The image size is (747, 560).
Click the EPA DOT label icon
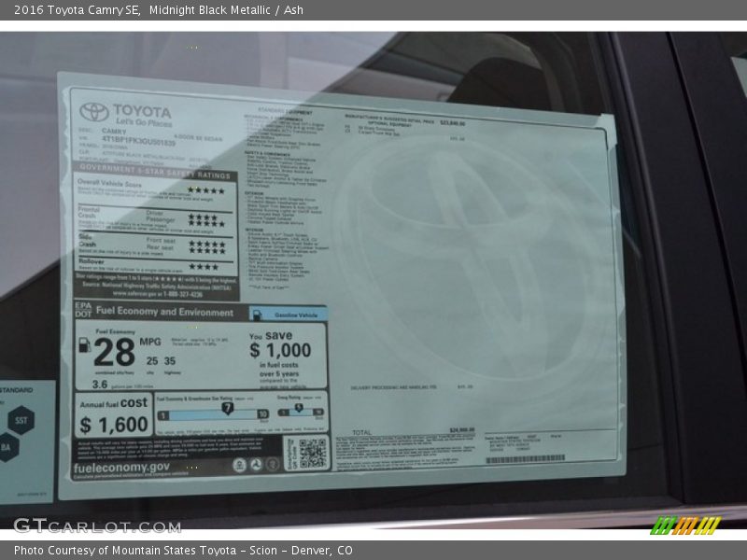[81, 311]
